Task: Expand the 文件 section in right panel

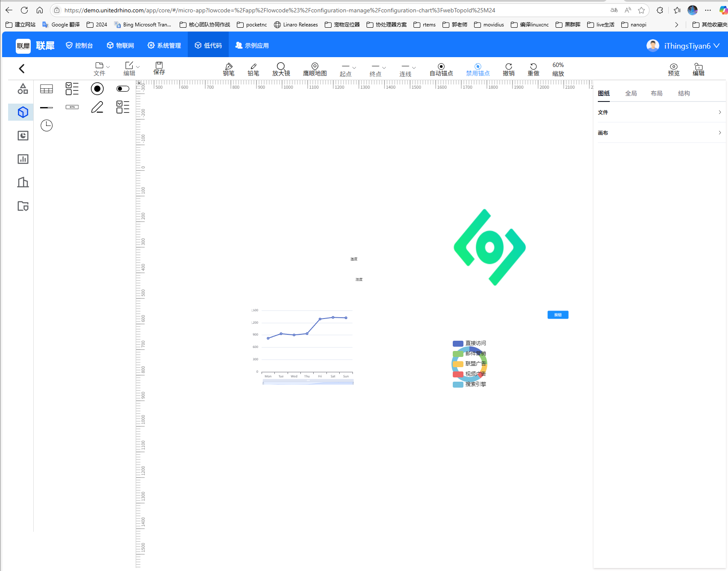Action: [660, 112]
